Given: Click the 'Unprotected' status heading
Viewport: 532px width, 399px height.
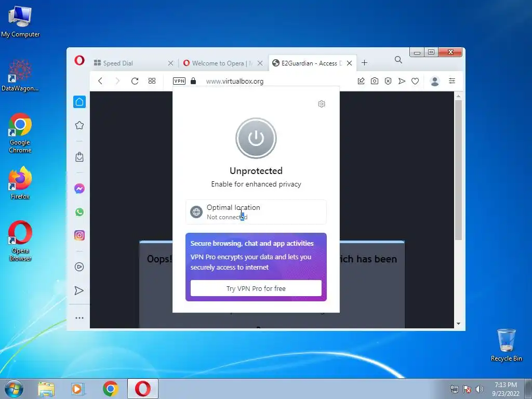Looking at the screenshot, I should pos(256,170).
